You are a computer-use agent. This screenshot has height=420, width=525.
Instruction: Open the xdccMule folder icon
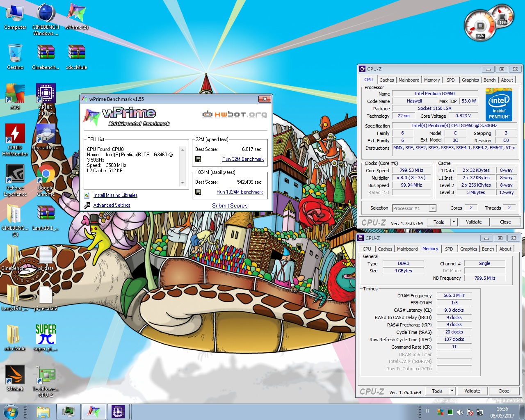pos(15,338)
